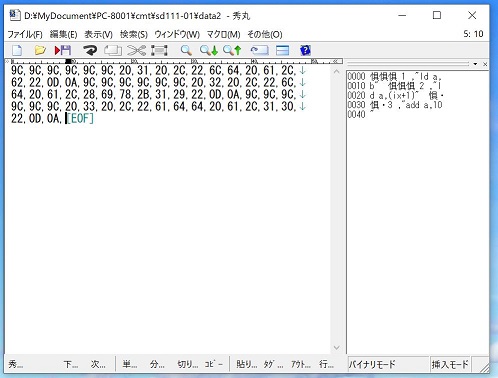The image size is (498, 378).
Task: Click the [EOF] marker in editor
Action: pos(80,118)
